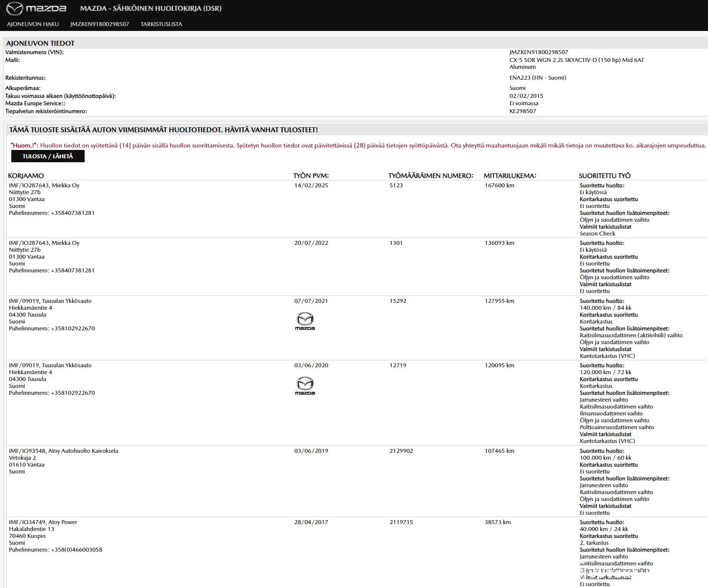Click Mazda dealer logo on 03/06/2020 entry
Viewport: 708px width, 588px height.
point(305,385)
